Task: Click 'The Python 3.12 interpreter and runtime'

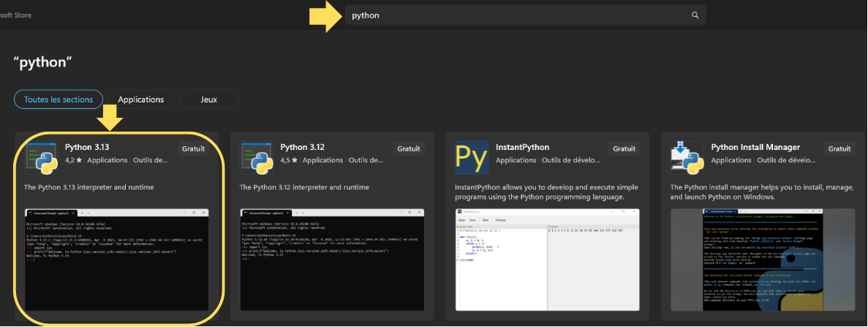Action: tap(304, 187)
